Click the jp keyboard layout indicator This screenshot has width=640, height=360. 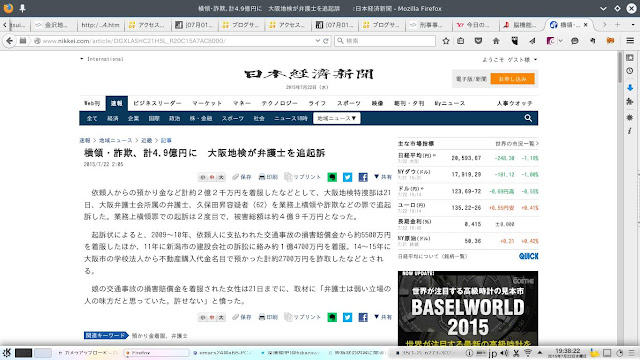(x=493, y=353)
